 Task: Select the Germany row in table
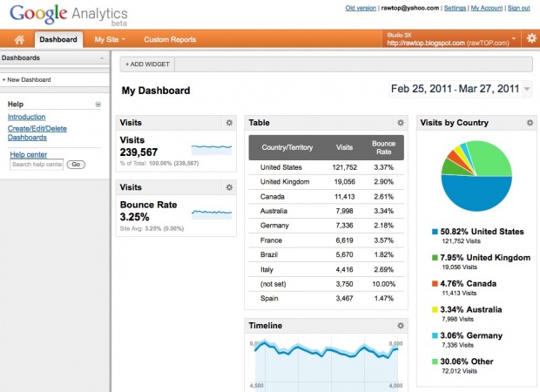[x=326, y=226]
